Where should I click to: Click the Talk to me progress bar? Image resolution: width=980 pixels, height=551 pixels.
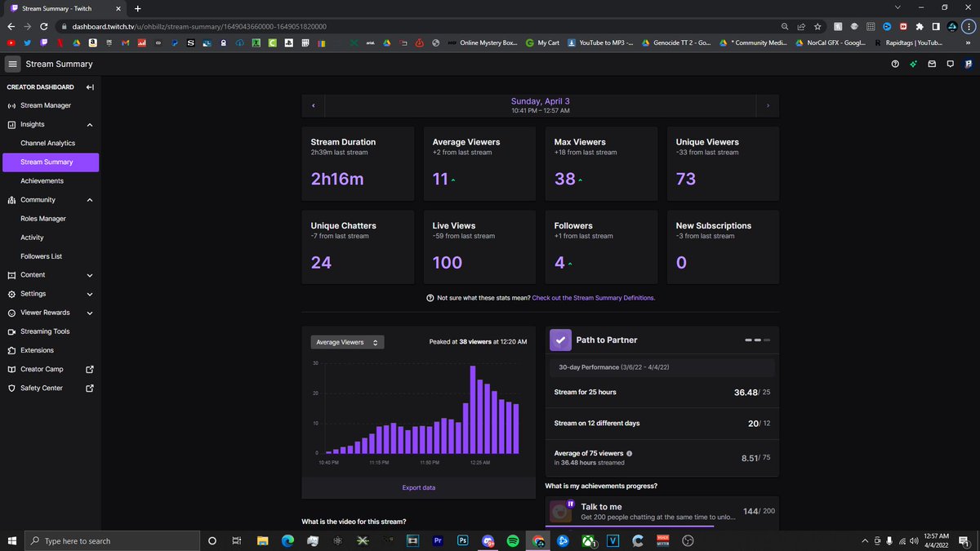click(x=630, y=527)
